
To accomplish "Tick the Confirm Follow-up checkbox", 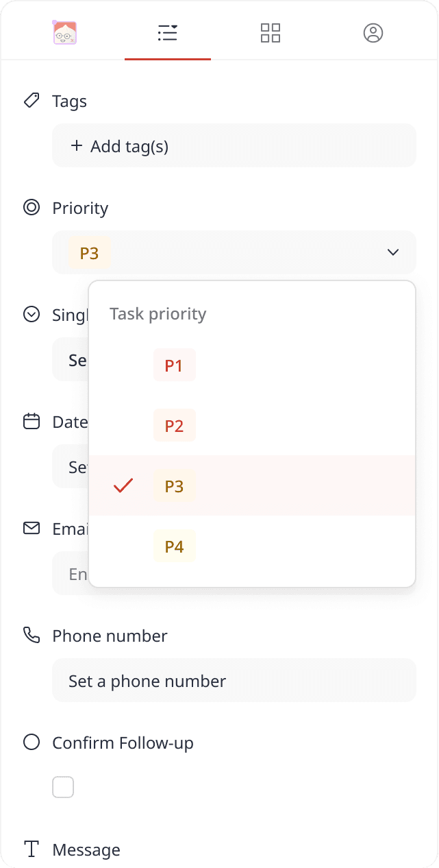I will (x=63, y=787).
